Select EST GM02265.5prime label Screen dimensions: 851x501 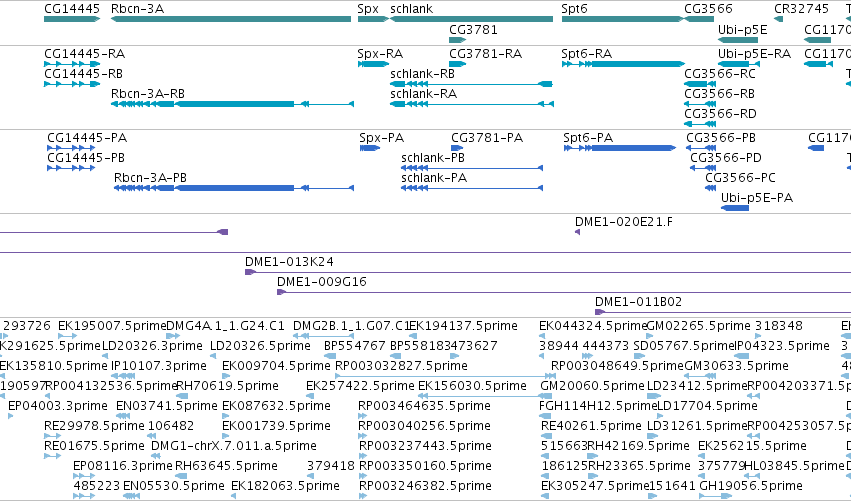698,326
